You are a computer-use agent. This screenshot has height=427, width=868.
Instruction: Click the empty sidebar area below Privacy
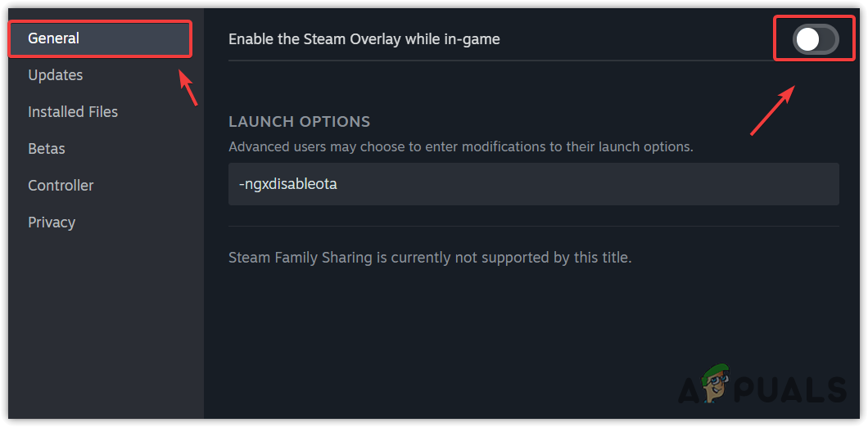(102, 327)
